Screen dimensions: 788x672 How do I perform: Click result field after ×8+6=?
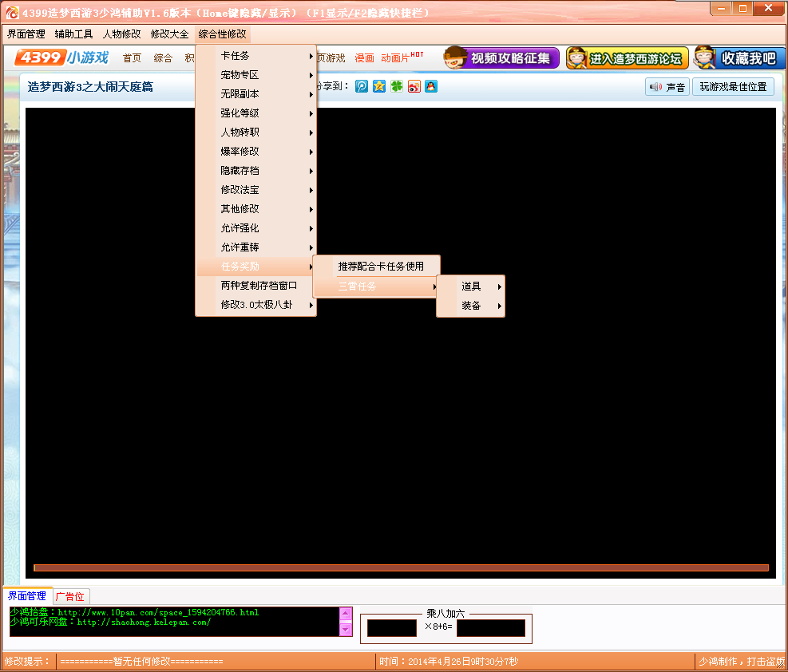pos(491,628)
